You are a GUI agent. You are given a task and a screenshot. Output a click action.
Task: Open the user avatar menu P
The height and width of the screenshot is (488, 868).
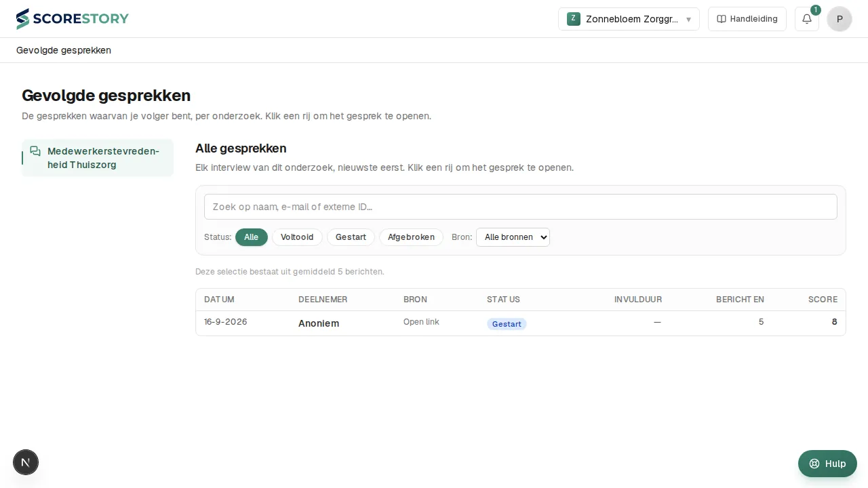click(840, 19)
